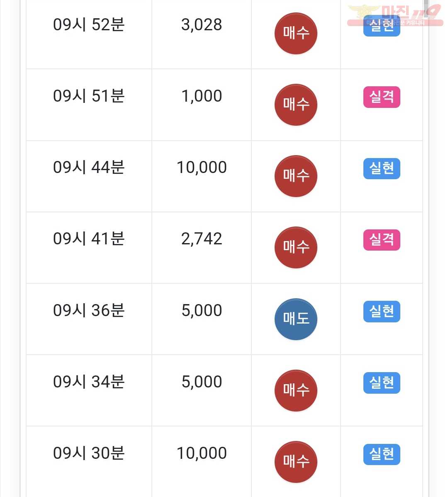Viewport: 448px width, 497px height.
Task: Click the watermark logo at top right
Action: pyautogui.click(x=395, y=15)
